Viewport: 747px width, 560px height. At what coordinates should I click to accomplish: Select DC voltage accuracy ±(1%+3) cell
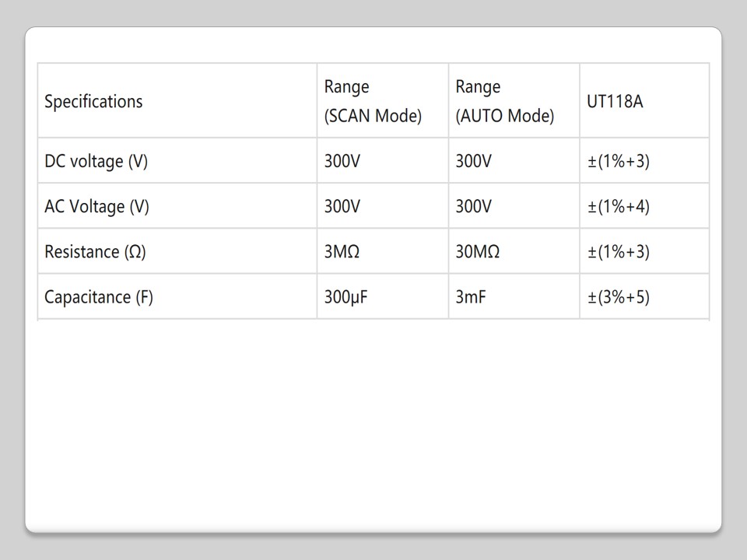(618, 161)
